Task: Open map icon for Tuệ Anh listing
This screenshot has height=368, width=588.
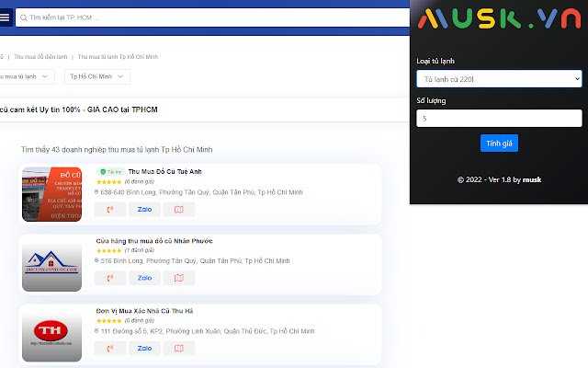Action: click(x=179, y=210)
